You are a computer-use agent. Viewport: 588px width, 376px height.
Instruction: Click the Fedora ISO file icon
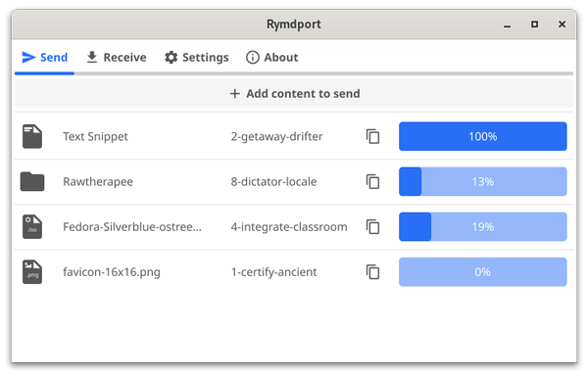click(32, 227)
